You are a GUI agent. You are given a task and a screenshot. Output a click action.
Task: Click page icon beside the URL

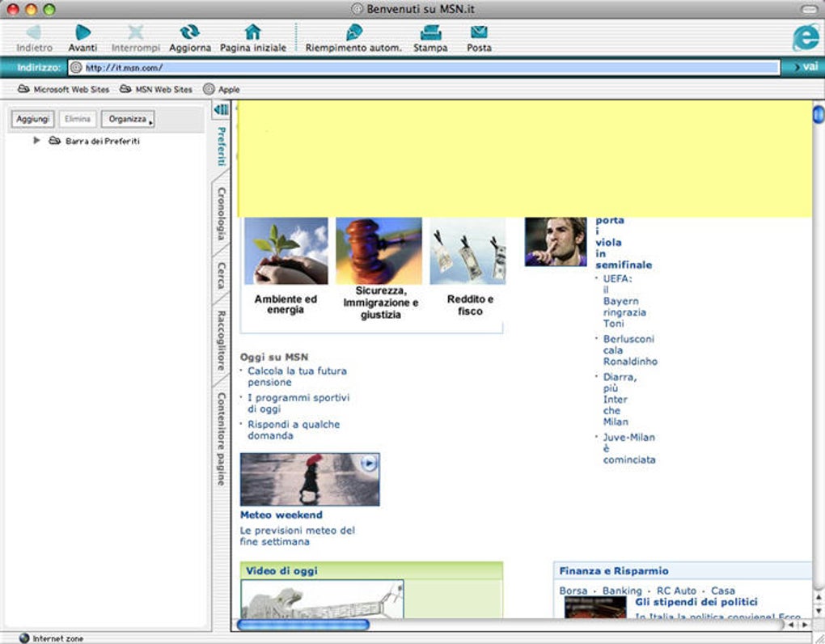point(76,67)
